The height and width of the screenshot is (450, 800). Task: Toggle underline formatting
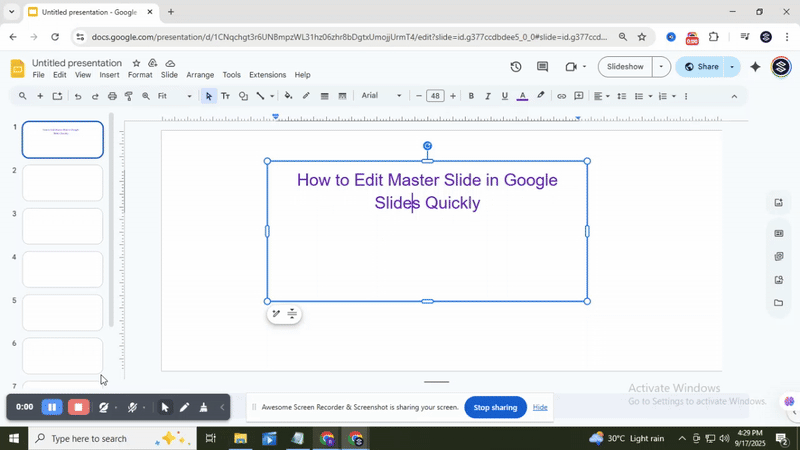pos(505,96)
